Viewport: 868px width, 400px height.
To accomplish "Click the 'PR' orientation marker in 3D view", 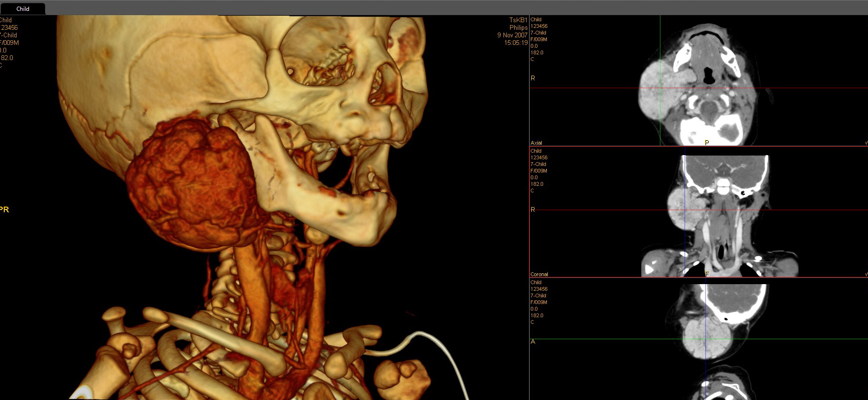I will [4, 209].
